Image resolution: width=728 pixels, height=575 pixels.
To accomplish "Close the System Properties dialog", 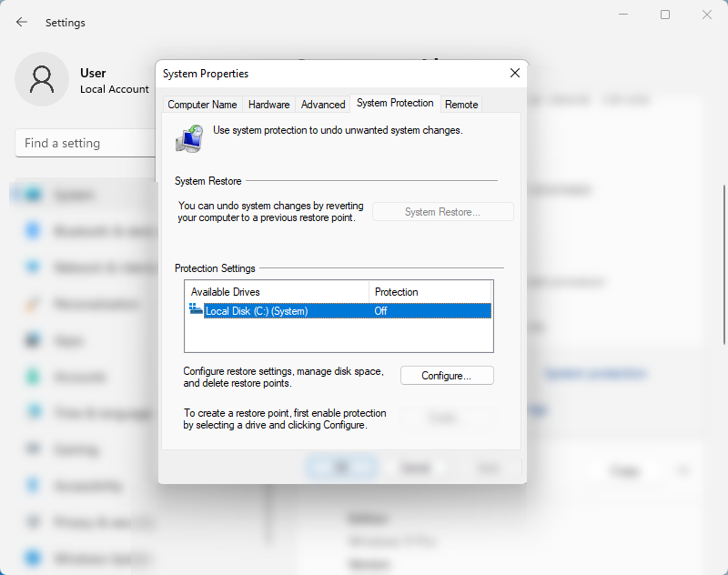I will coord(514,73).
